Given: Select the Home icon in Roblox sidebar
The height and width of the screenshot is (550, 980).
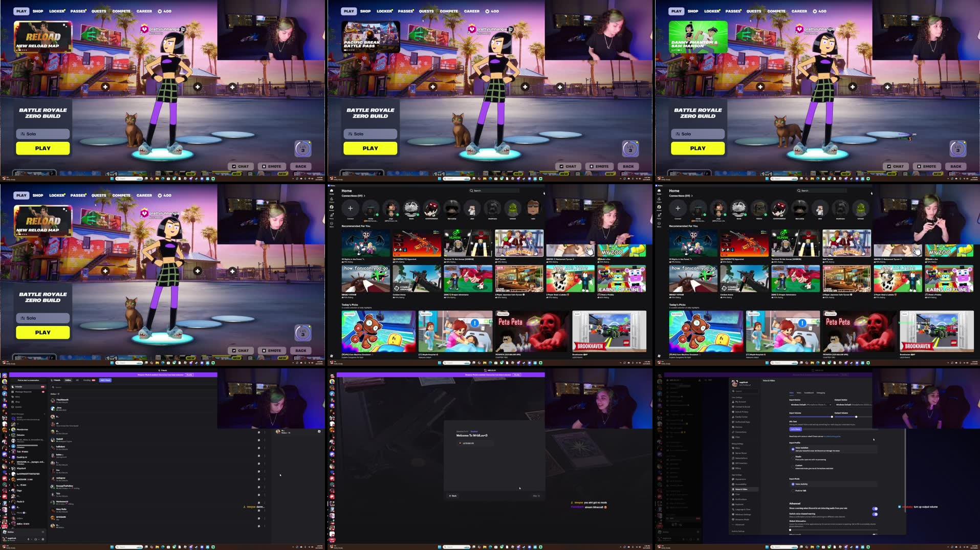Looking at the screenshot, I should [332, 191].
